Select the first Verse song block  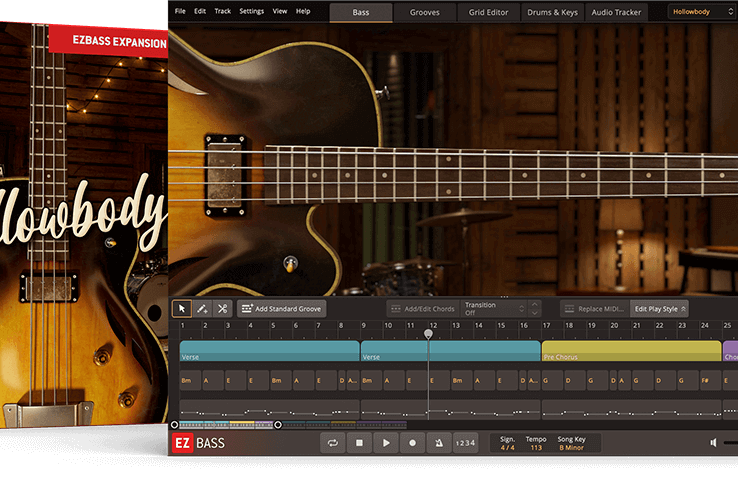tap(270, 351)
